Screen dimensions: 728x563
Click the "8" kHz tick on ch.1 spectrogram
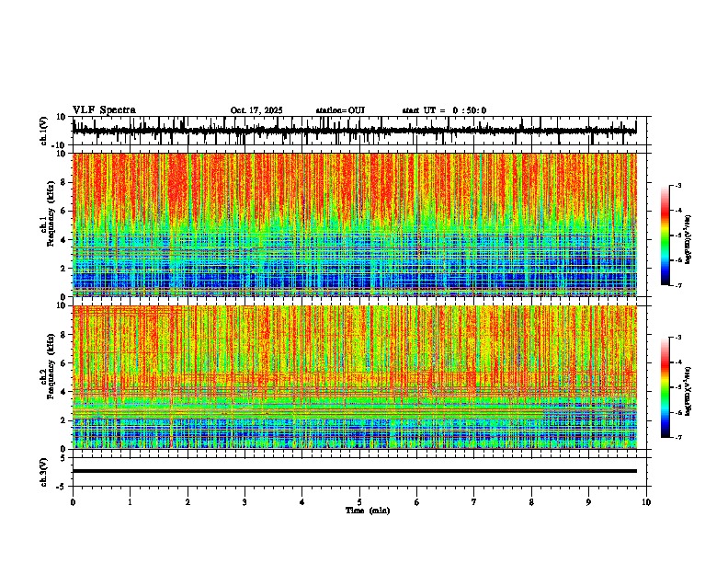coord(63,182)
